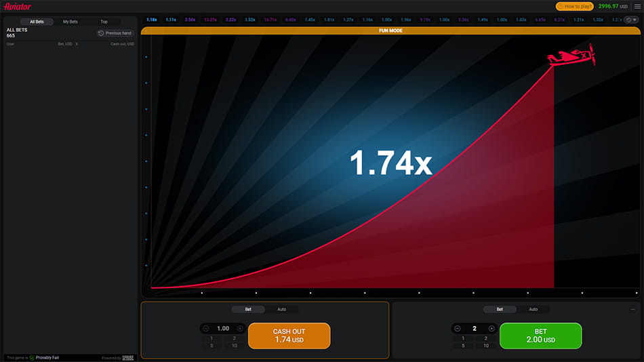The image size is (644, 362).
Task: Open the hamburger menu icon
Action: pos(637,6)
